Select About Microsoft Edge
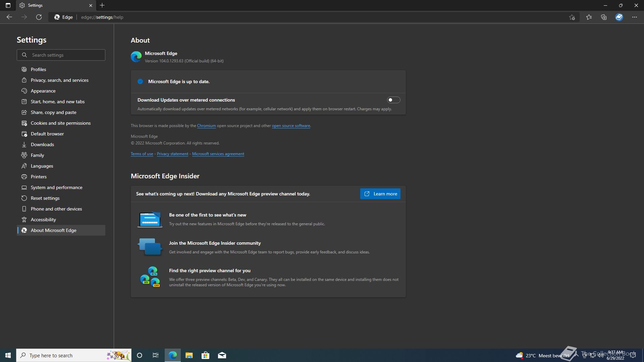Screen dimensions: 644x362 click(61, 230)
